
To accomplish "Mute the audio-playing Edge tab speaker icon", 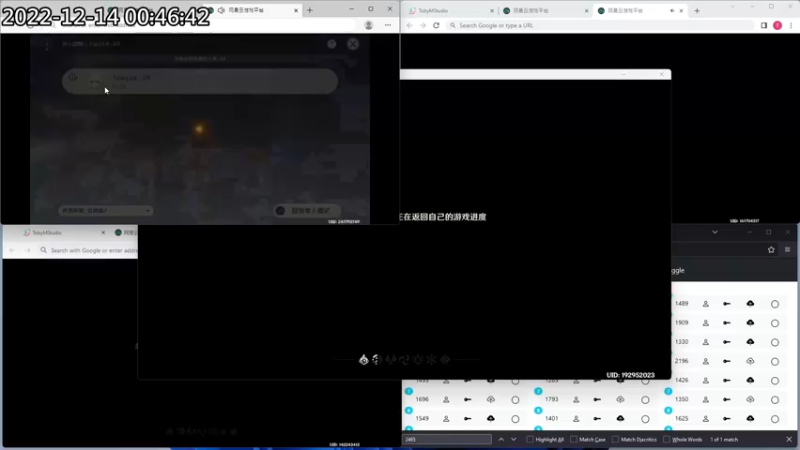I will (x=221, y=10).
